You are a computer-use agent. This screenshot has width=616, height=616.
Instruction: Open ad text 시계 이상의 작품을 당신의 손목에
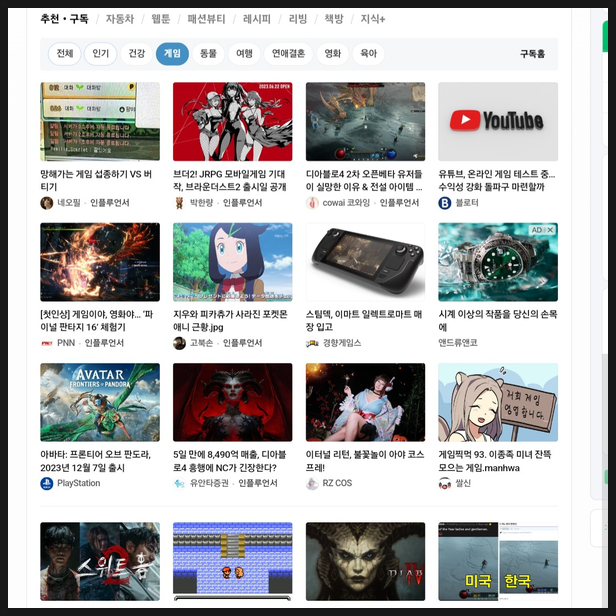pyautogui.click(x=498, y=321)
